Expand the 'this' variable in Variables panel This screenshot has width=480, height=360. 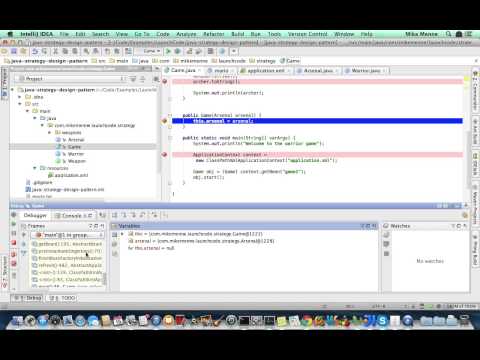122,234
